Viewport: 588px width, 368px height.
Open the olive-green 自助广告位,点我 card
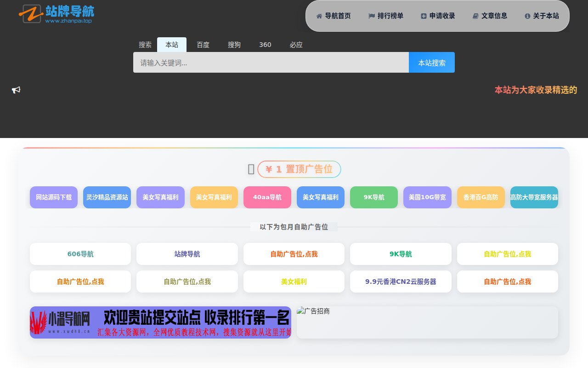(x=187, y=282)
